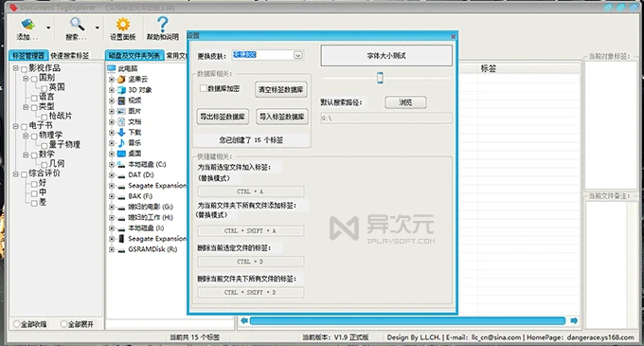Click the CTRL + SHIFT + D shortcut field

251,292
